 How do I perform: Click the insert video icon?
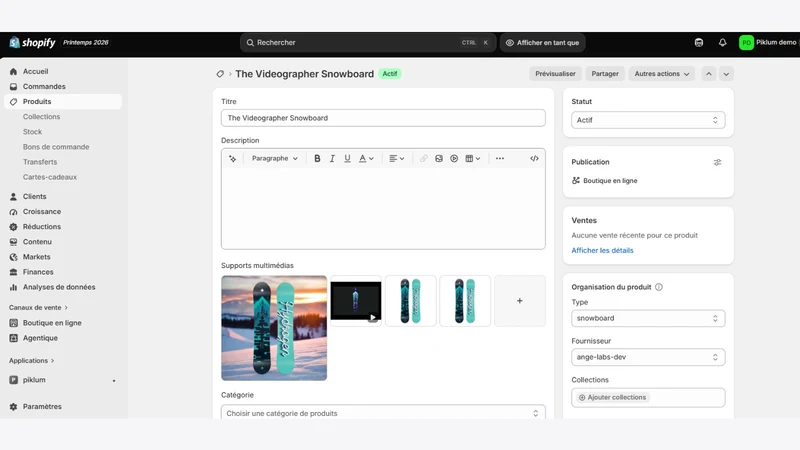[454, 159]
